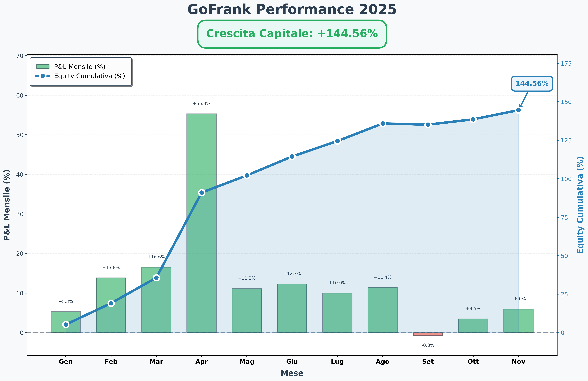Click the +16.6% bar label
Image resolution: width=588 pixels, height=381 pixels.
[156, 257]
